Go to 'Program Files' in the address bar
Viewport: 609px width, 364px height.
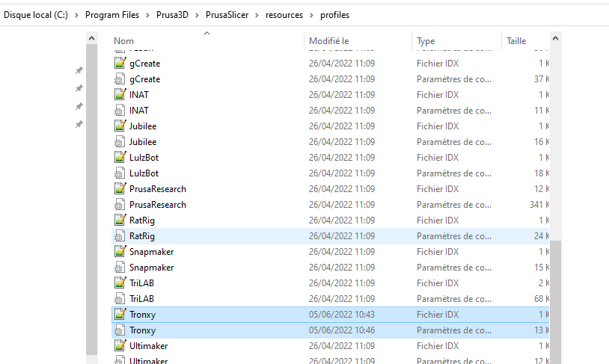coord(112,15)
